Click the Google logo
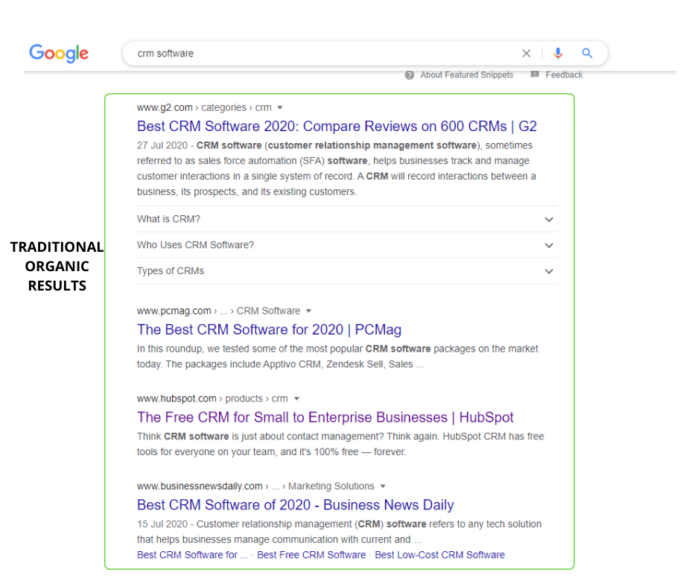Image resolution: width=700 pixels, height=587 pixels. tap(59, 54)
